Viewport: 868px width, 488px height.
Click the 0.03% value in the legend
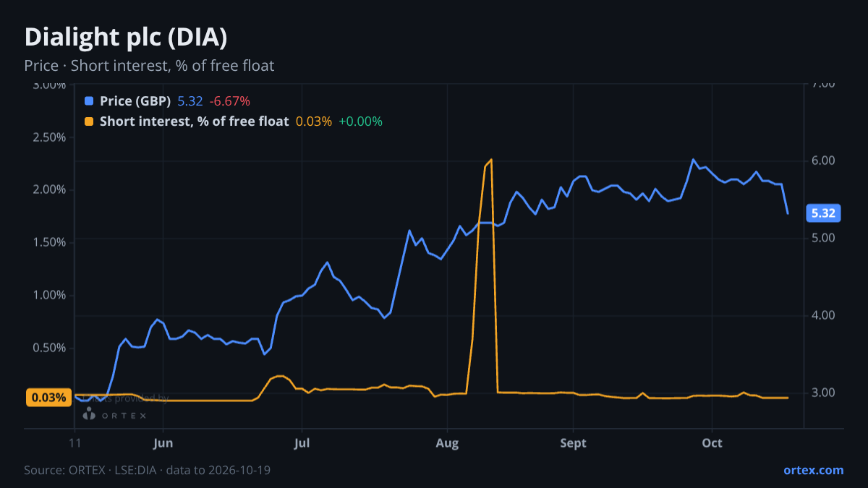point(314,121)
